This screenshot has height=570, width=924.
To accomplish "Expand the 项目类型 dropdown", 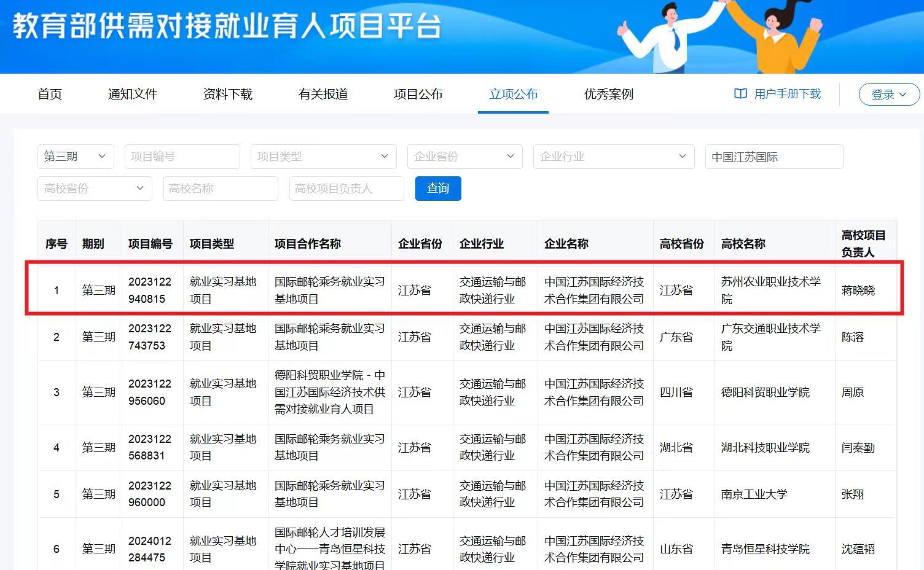I will click(x=324, y=157).
